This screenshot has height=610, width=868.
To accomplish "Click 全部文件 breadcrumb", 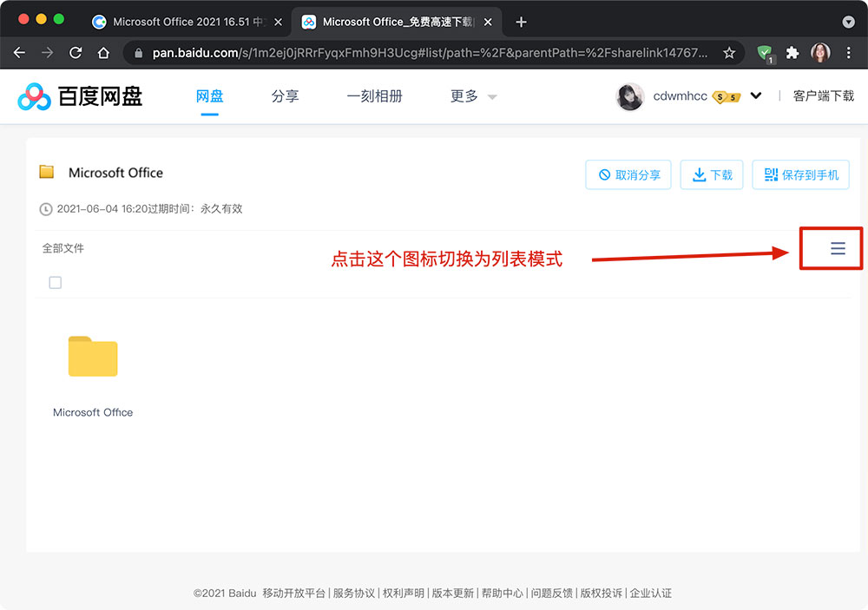I will (x=63, y=248).
